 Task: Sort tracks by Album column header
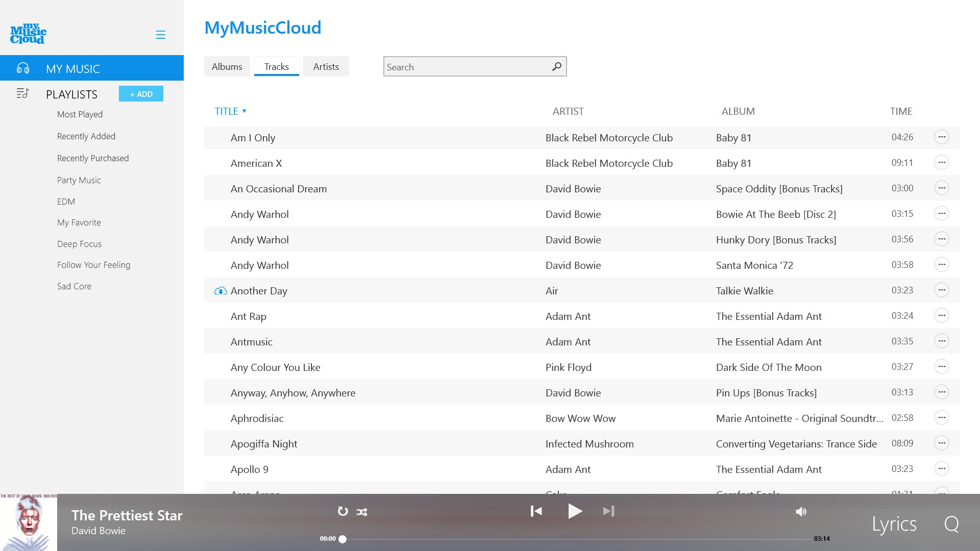(x=738, y=111)
